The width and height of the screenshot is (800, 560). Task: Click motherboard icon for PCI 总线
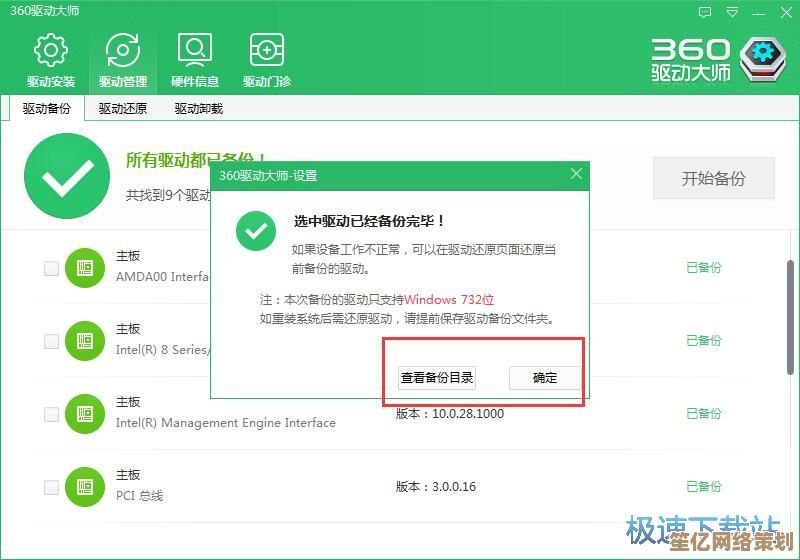pyautogui.click(x=85, y=487)
